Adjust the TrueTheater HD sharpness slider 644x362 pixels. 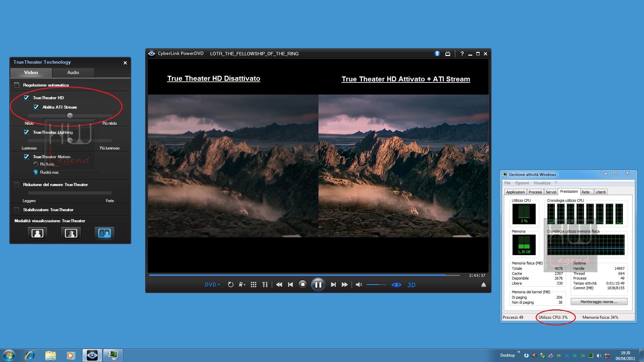coord(70,116)
